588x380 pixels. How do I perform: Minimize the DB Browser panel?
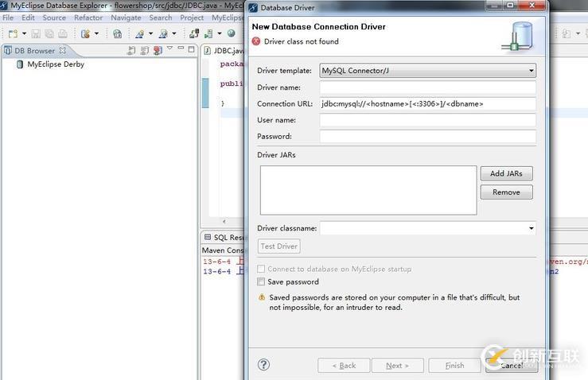click(x=181, y=48)
